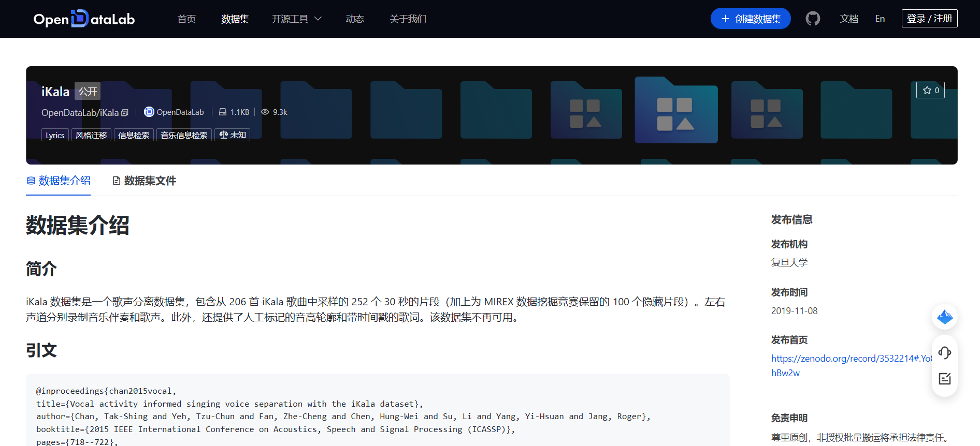The width and height of the screenshot is (980, 446).
Task: Copy the OpenDataLab/iKala path icon
Action: (x=125, y=113)
